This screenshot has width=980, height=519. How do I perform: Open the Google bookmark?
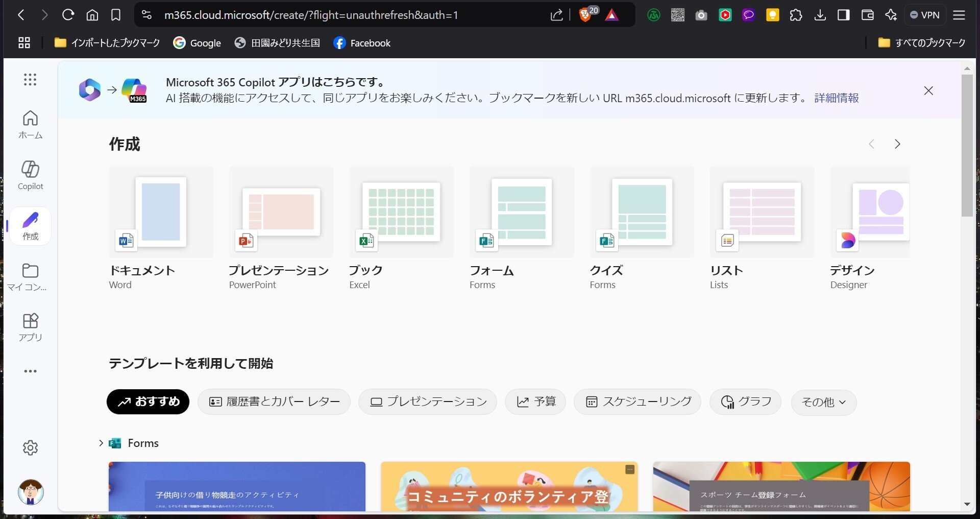coord(197,43)
